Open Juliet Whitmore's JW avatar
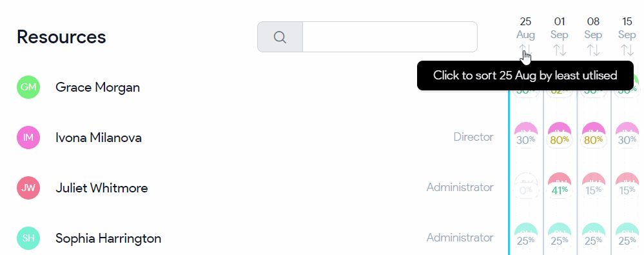Image resolution: width=644 pixels, height=255 pixels. point(28,188)
